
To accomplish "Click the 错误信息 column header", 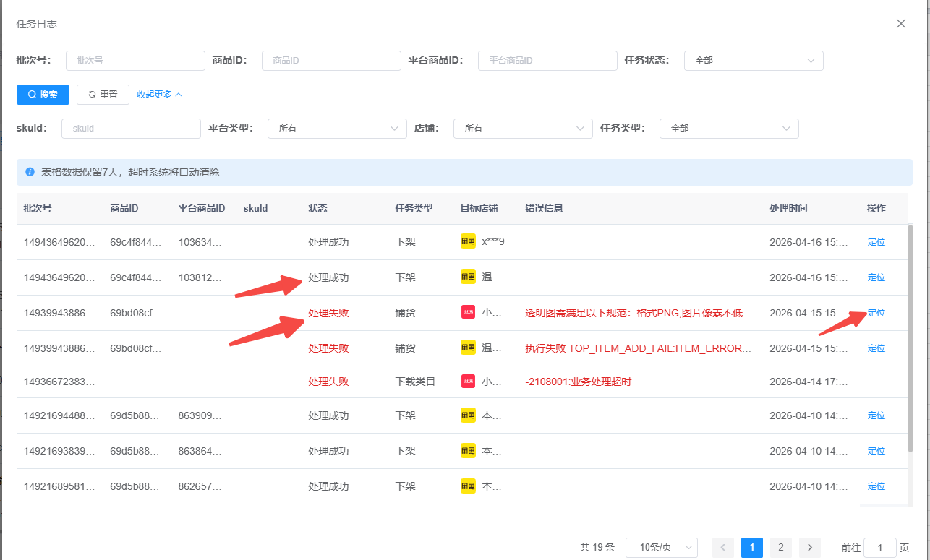I will click(545, 208).
